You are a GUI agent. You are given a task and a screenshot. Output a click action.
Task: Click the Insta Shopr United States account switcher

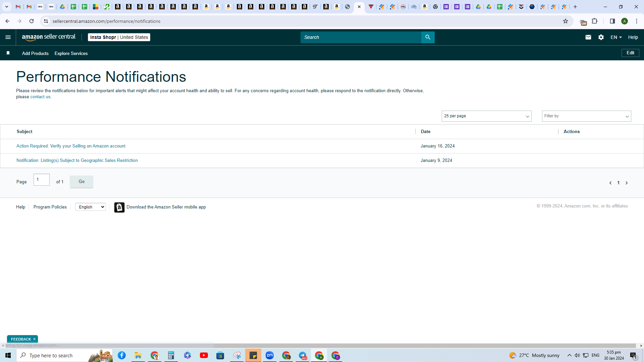(x=119, y=37)
